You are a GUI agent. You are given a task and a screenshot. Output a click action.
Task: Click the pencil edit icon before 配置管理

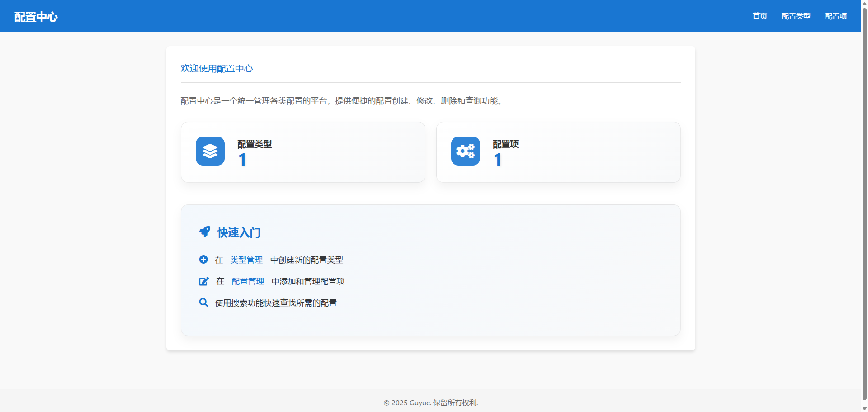click(204, 281)
